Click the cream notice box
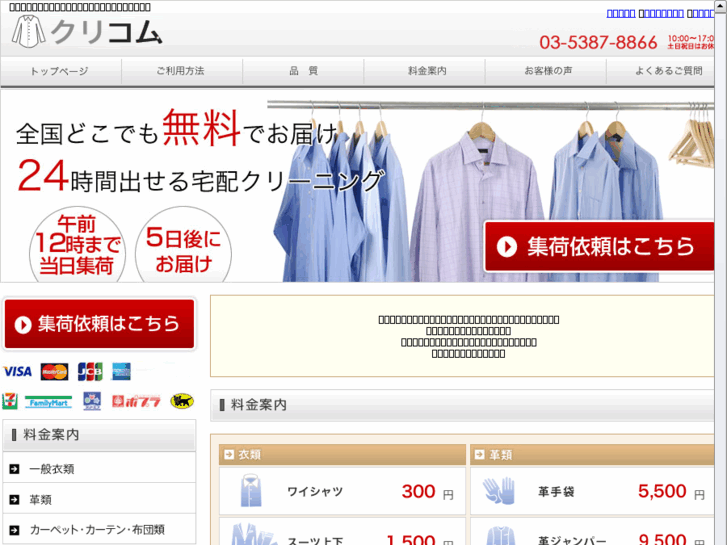Image resolution: width=727 pixels, height=545 pixels. pyautogui.click(x=462, y=336)
